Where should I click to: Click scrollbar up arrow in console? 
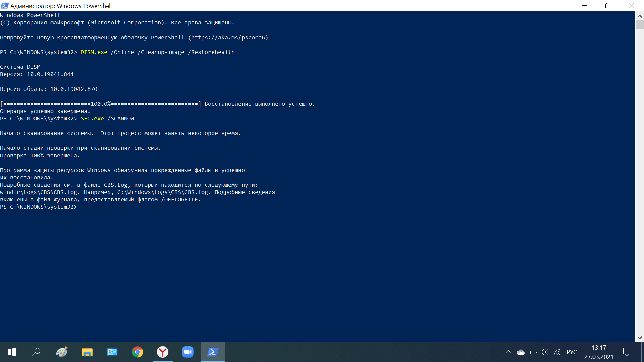(640, 16)
